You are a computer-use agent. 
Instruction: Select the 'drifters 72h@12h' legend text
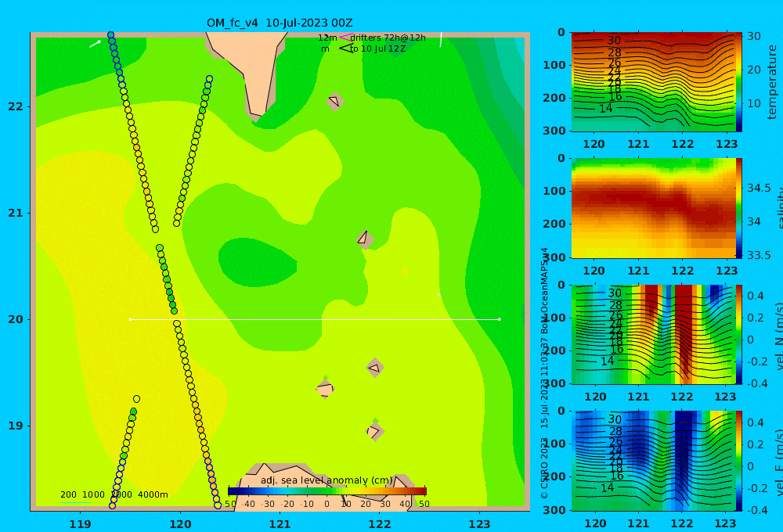point(388,38)
